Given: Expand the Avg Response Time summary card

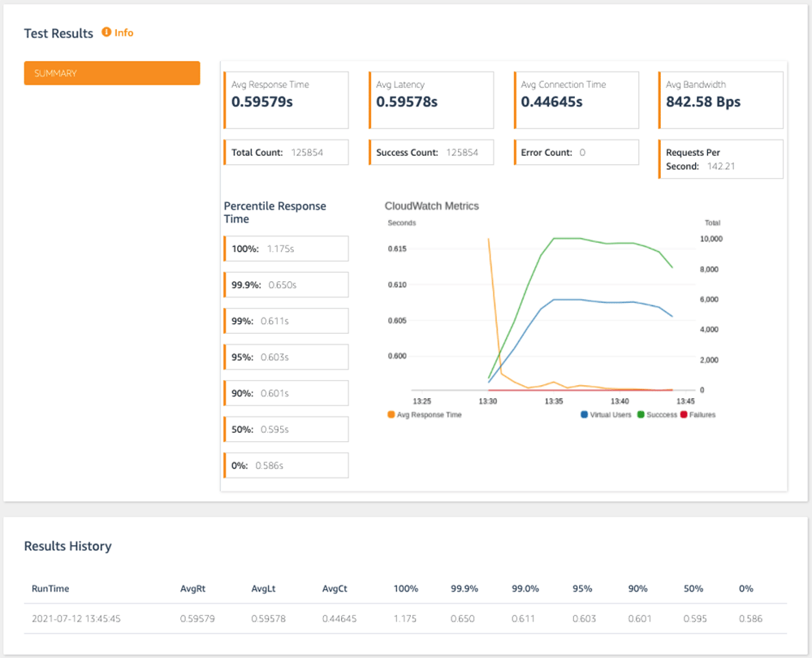Looking at the screenshot, I should (286, 100).
